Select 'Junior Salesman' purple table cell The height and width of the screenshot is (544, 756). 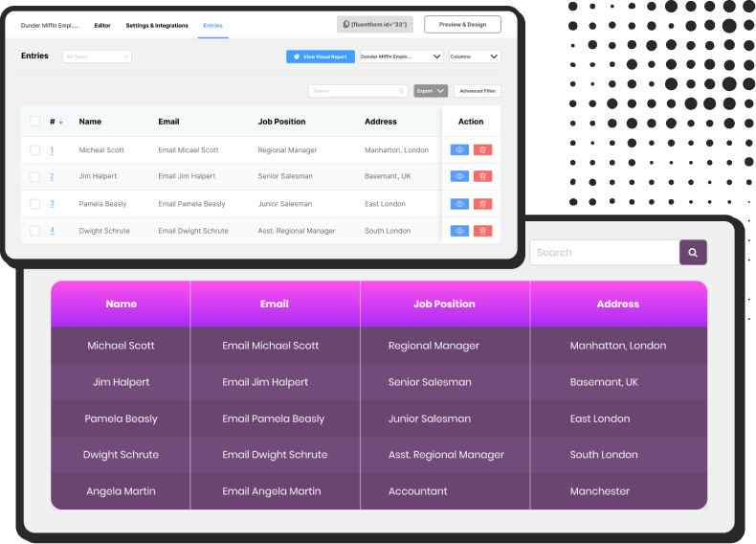click(429, 419)
